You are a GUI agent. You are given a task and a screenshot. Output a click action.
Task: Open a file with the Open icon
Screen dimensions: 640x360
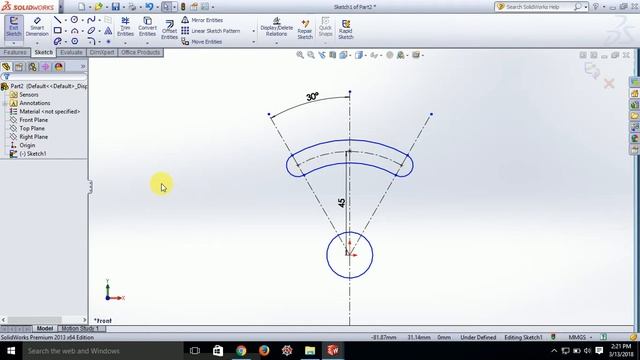(x=98, y=7)
